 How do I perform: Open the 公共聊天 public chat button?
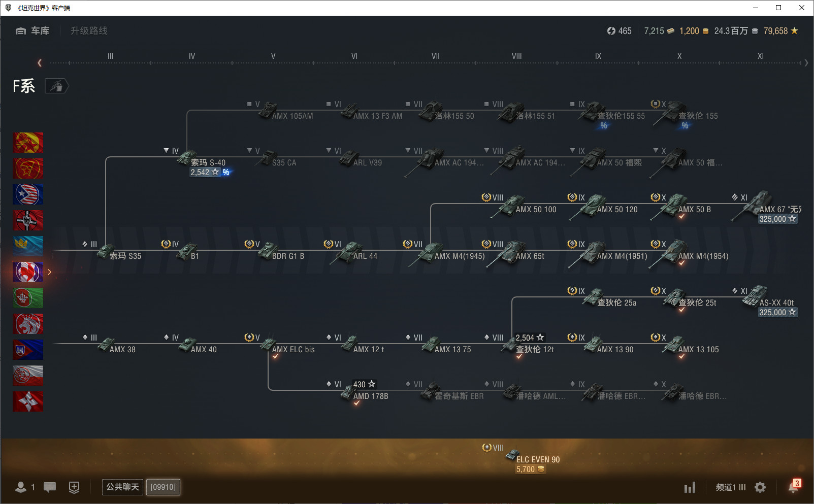click(x=122, y=487)
